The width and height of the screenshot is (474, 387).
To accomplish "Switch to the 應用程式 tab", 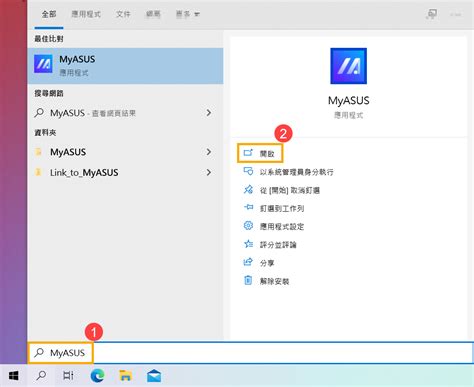I will 86,14.
